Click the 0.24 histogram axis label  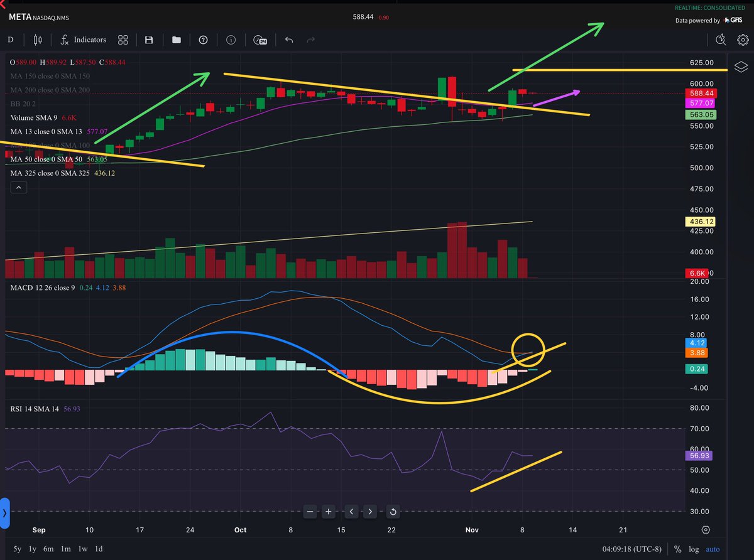[x=697, y=370]
